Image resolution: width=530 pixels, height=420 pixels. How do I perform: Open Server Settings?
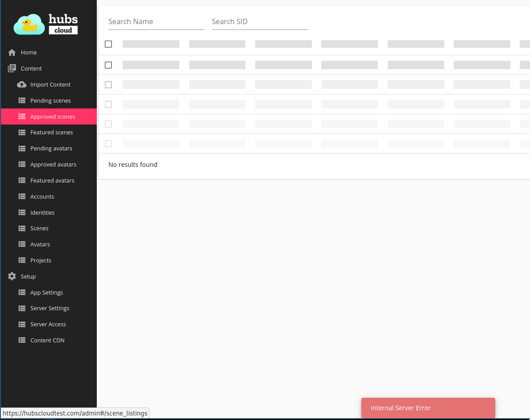pyautogui.click(x=49, y=308)
